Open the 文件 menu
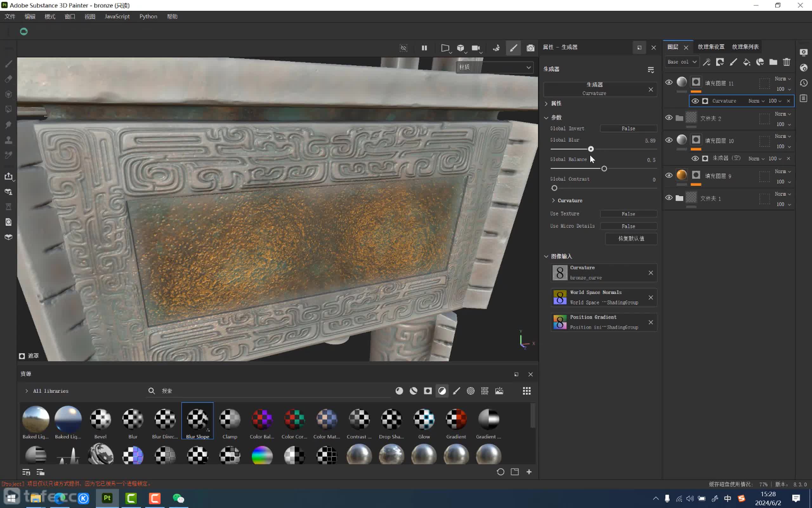 (10, 17)
